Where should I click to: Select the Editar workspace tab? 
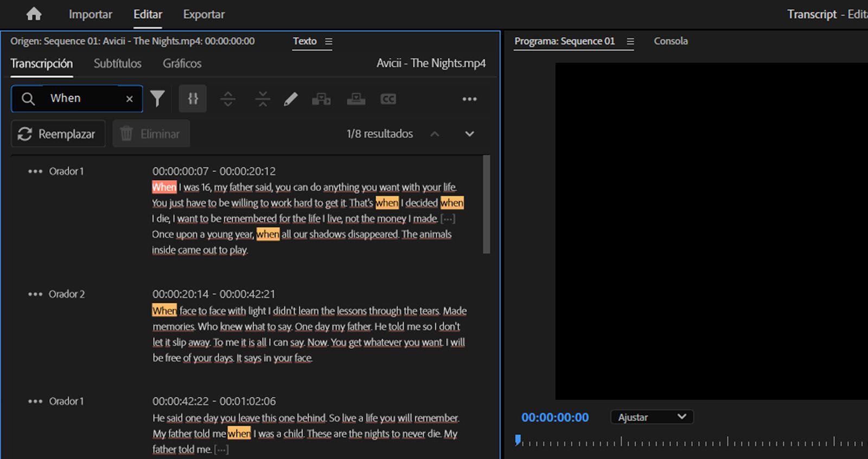[148, 15]
